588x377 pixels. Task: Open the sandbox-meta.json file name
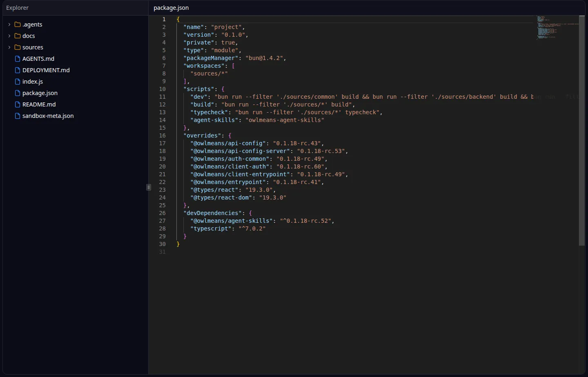[48, 116]
